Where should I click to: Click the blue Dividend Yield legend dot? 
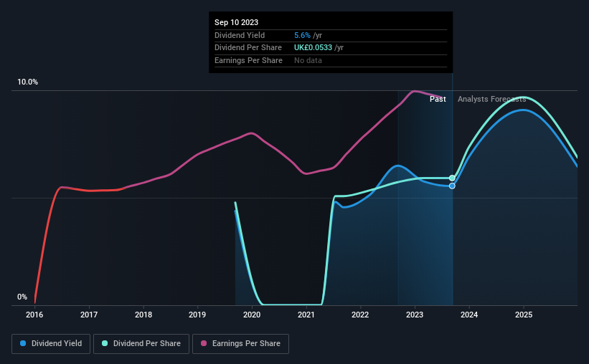23,343
